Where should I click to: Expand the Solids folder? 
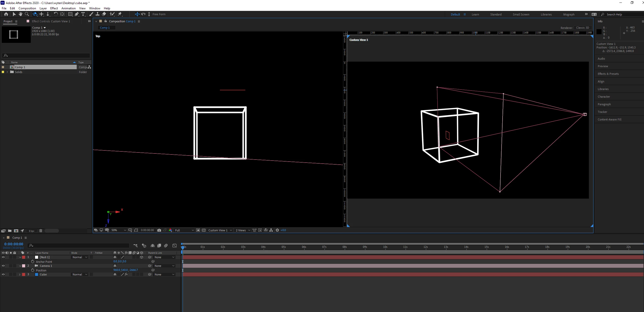7,72
